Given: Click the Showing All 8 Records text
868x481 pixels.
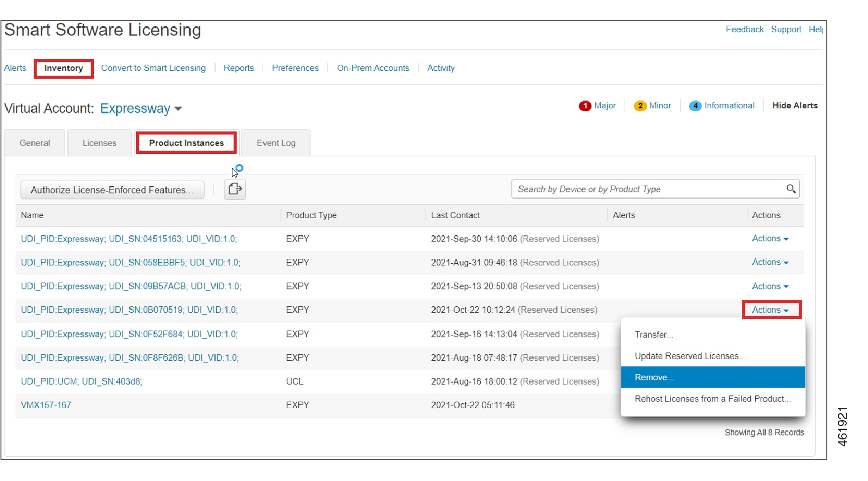Looking at the screenshot, I should 764,433.
